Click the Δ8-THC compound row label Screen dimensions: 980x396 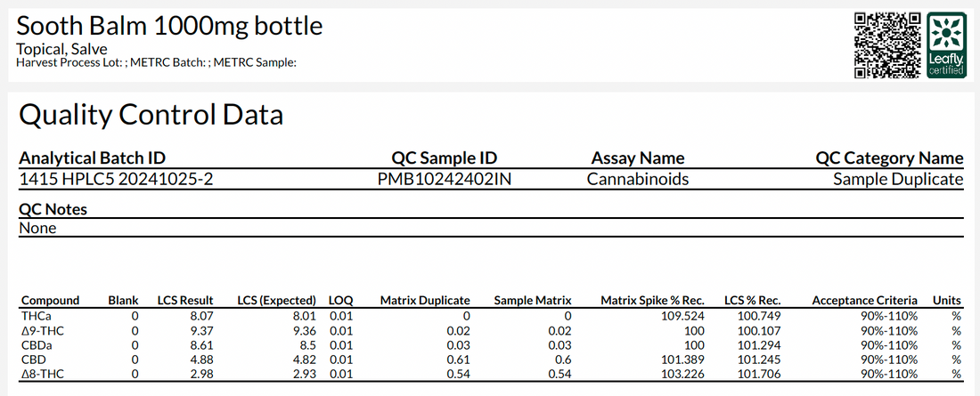coord(40,374)
